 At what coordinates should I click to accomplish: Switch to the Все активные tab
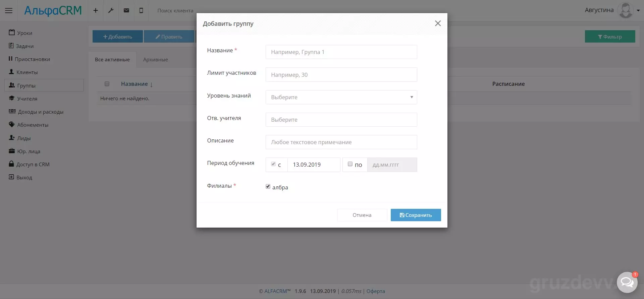[112, 59]
